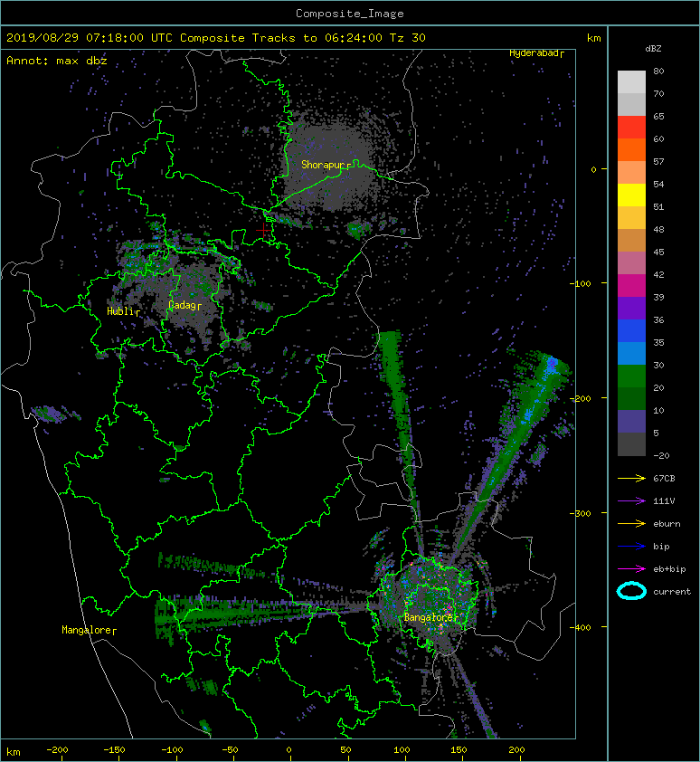Click the eb+bip legend label
The image size is (700, 762).
[x=669, y=568]
